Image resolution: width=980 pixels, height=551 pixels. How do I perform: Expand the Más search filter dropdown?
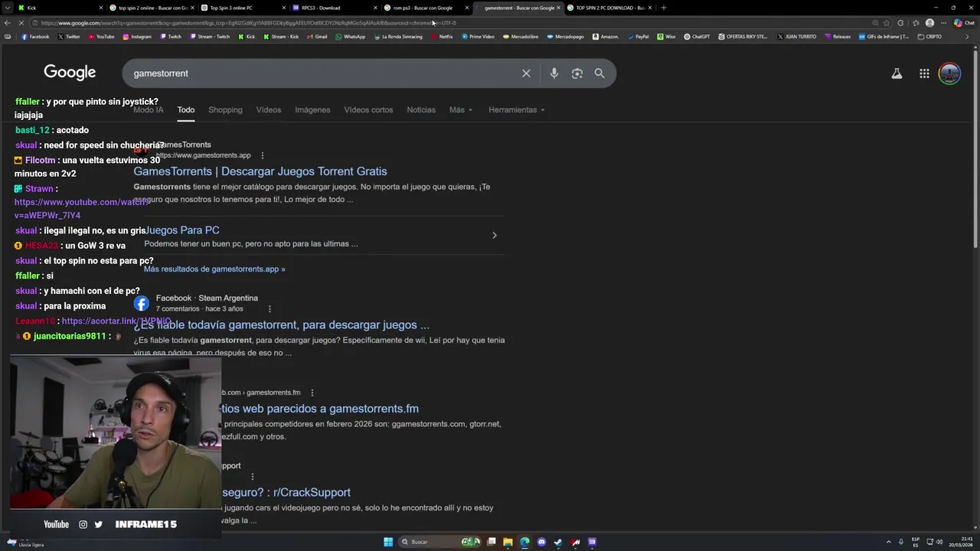[x=461, y=109]
